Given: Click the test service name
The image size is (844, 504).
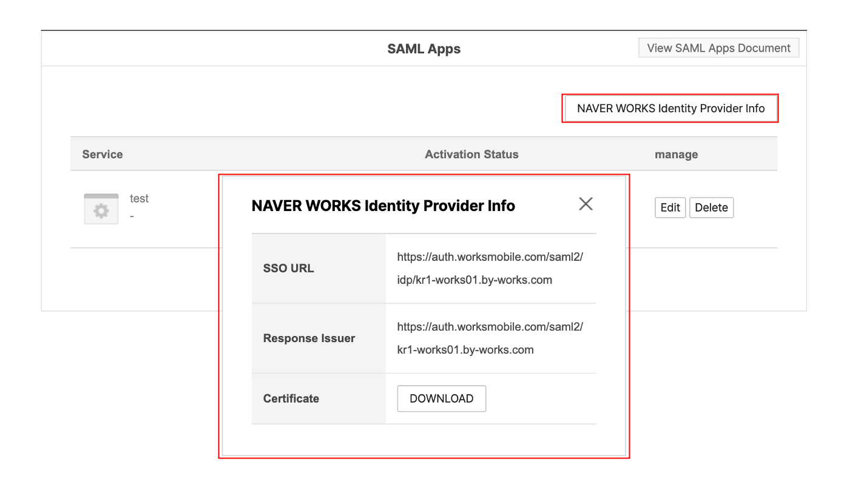Looking at the screenshot, I should click(x=140, y=198).
